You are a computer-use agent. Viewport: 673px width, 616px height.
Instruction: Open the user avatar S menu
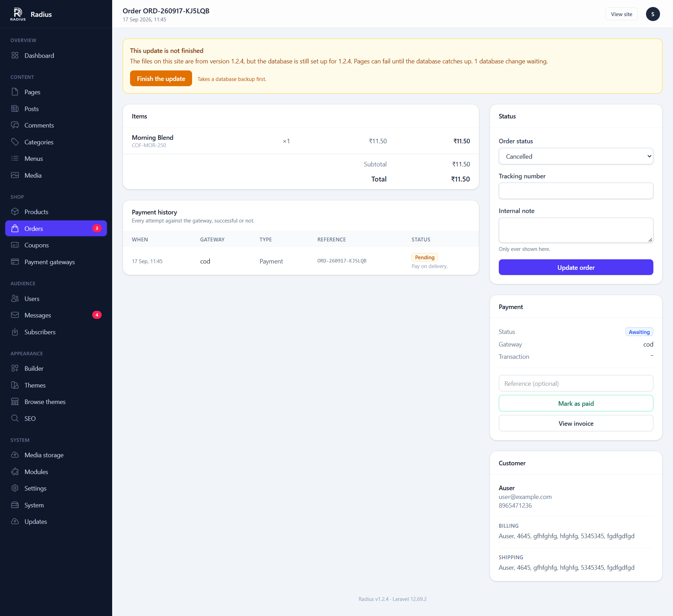coord(653,14)
